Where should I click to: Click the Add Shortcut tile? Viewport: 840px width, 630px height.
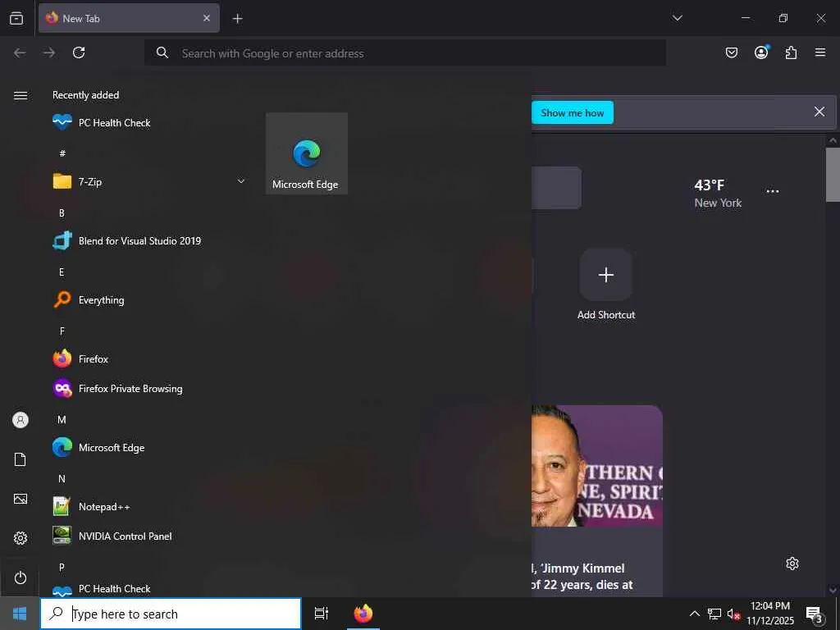pyautogui.click(x=606, y=285)
